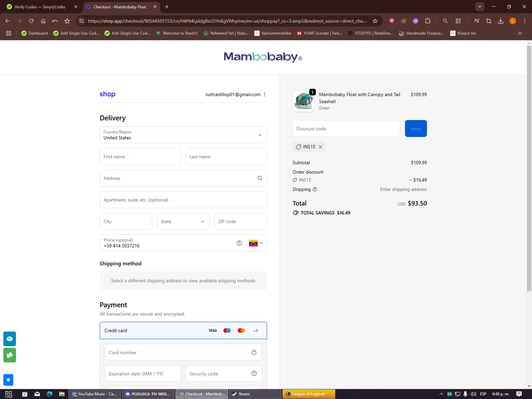Open Steam from the taskbar
Screen dimensions: 532x399
click(255, 394)
